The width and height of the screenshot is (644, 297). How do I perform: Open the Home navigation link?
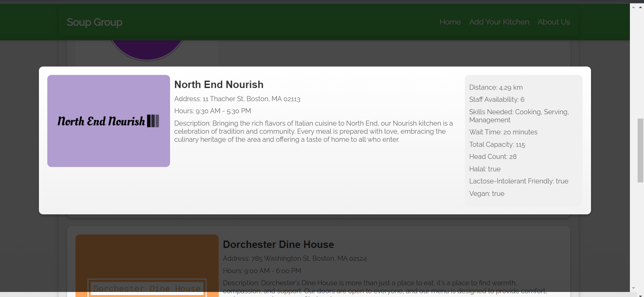(450, 22)
